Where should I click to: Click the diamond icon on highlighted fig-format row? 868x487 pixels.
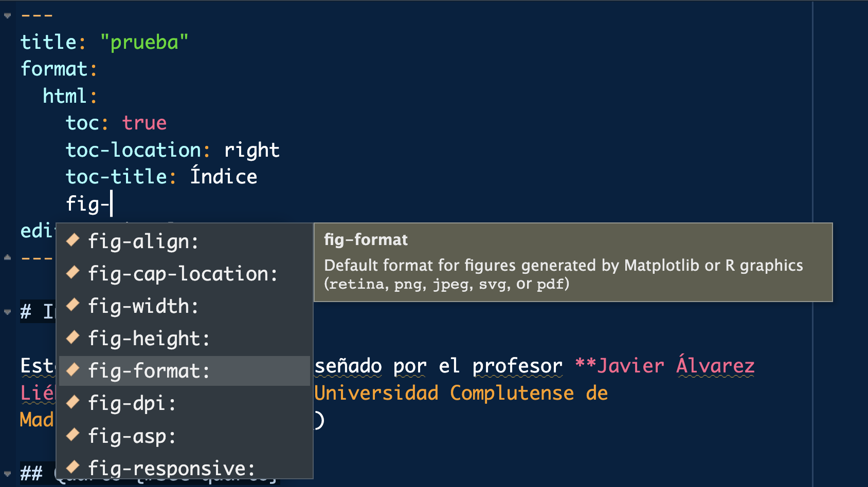click(x=73, y=369)
